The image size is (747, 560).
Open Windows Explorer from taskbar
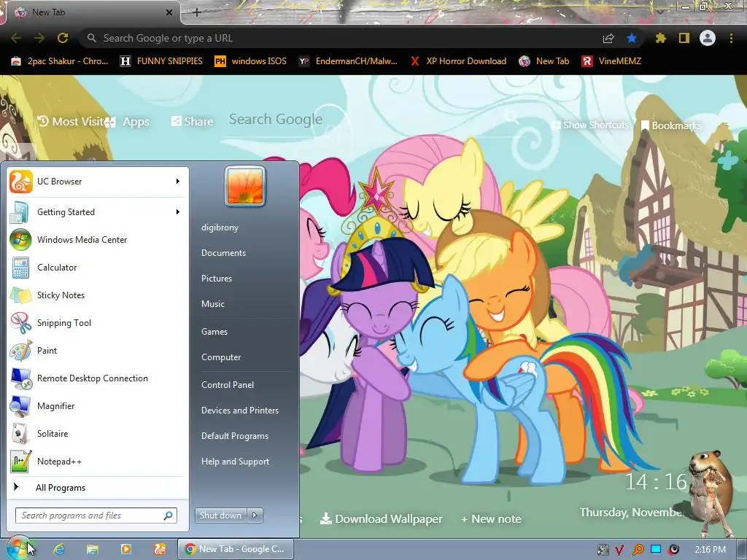(x=93, y=549)
